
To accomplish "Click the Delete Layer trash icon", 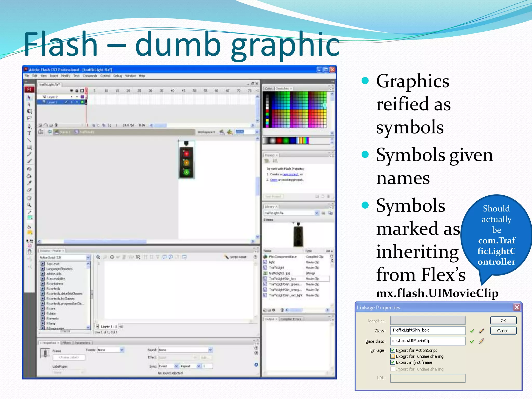I will 56,125.
